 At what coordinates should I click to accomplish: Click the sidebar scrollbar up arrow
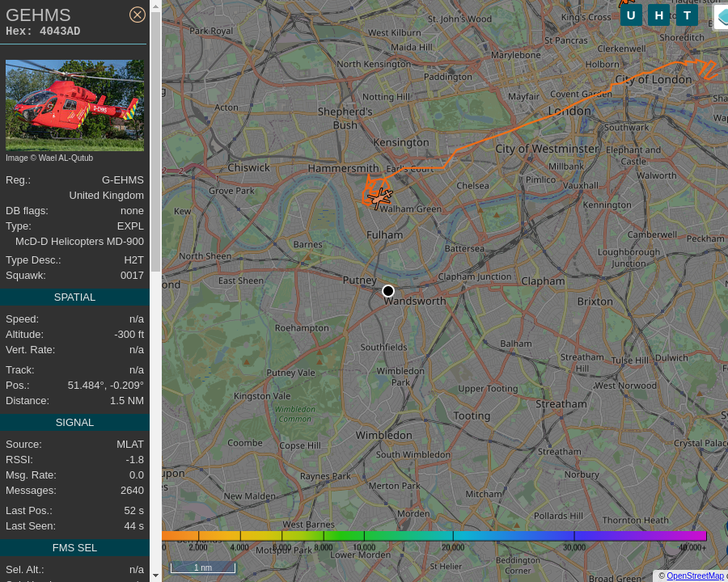pyautogui.click(x=155, y=6)
